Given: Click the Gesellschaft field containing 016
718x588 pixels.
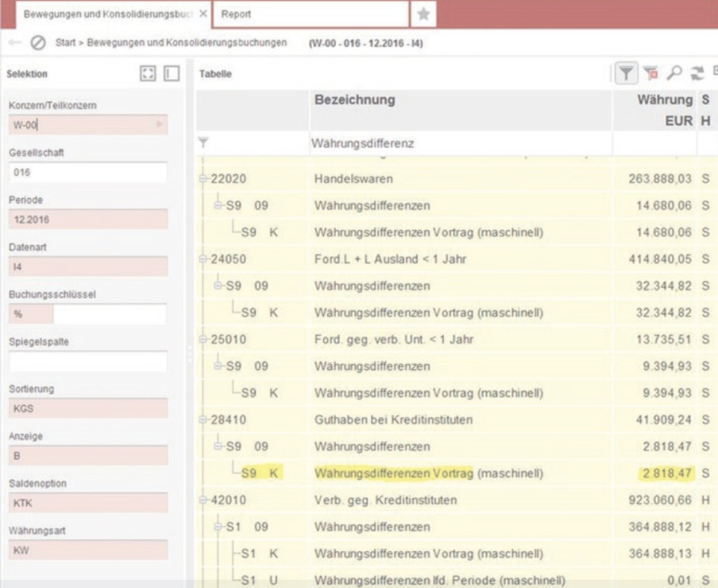Looking at the screenshot, I should [x=88, y=172].
